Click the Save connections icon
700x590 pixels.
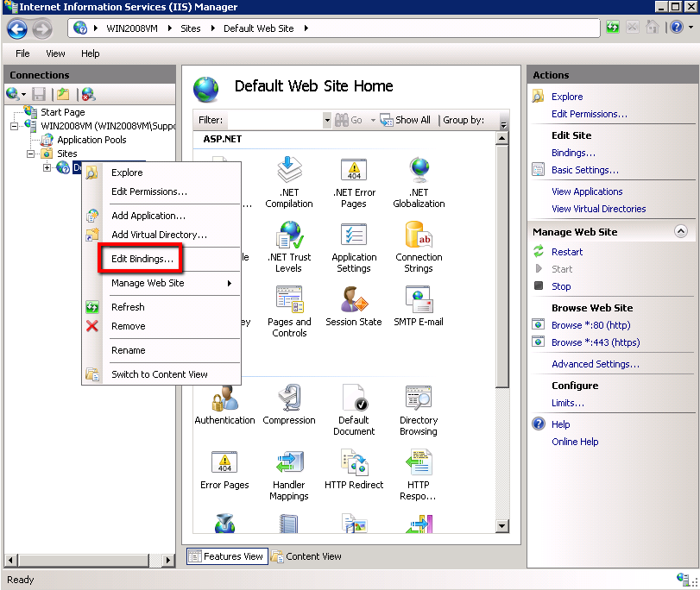pos(39,94)
